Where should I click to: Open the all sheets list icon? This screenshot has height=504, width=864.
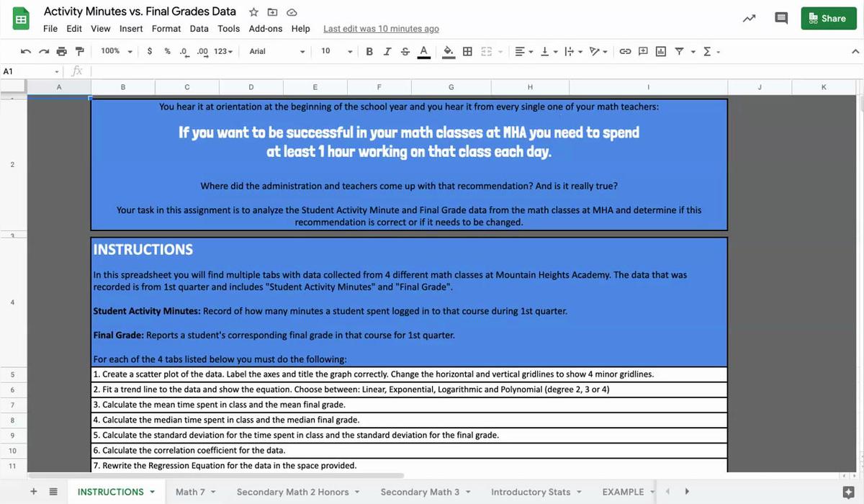(x=53, y=492)
